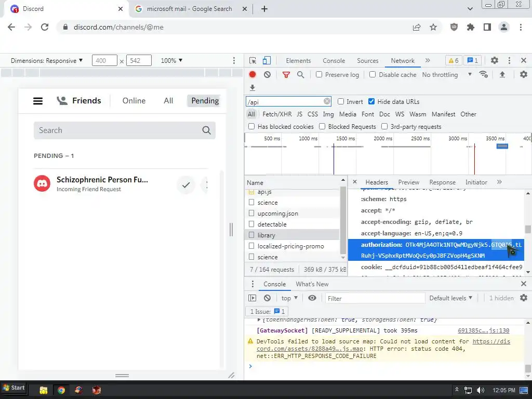Open Default levels dropdown
Screen dimensions: 532x399
451,298
